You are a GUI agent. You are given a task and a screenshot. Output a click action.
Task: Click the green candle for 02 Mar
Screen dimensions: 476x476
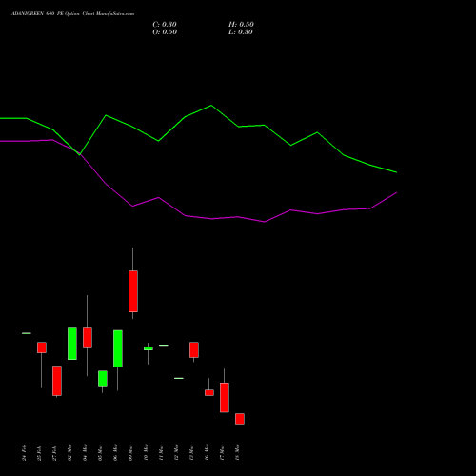(x=72, y=344)
